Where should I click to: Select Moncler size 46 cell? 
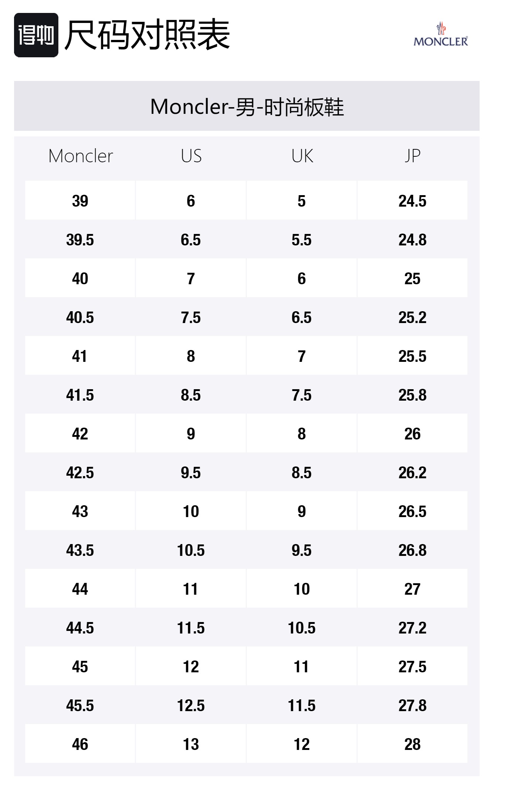click(x=80, y=744)
